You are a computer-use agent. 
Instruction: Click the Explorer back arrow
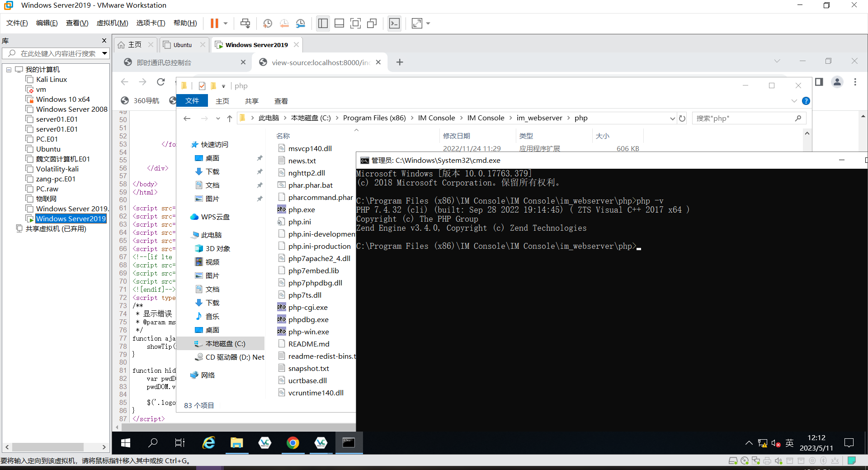pos(187,119)
